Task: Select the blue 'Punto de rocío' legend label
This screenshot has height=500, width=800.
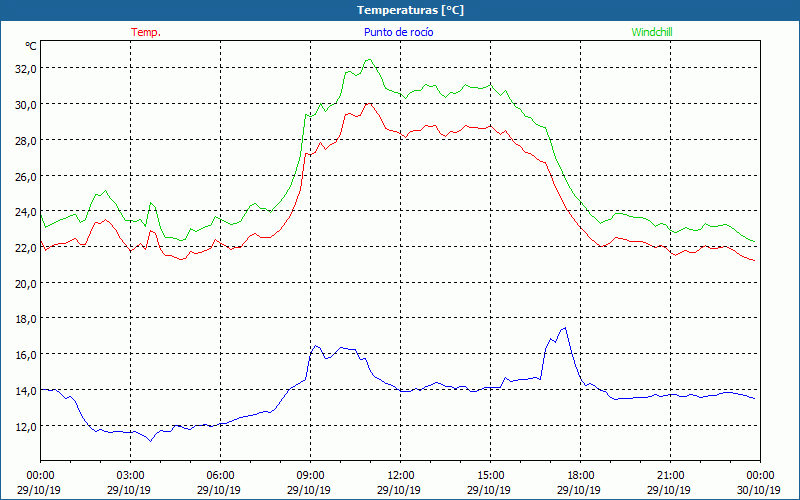Action: pos(398,32)
